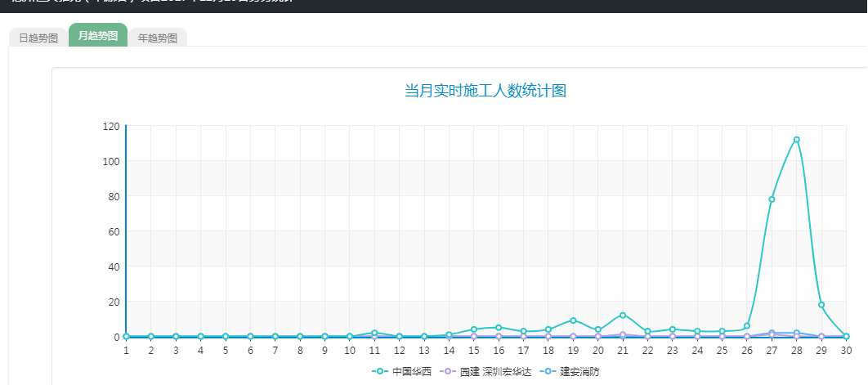Select the 中国华西 point on day 26
This screenshot has height=385, width=868.
747,326
